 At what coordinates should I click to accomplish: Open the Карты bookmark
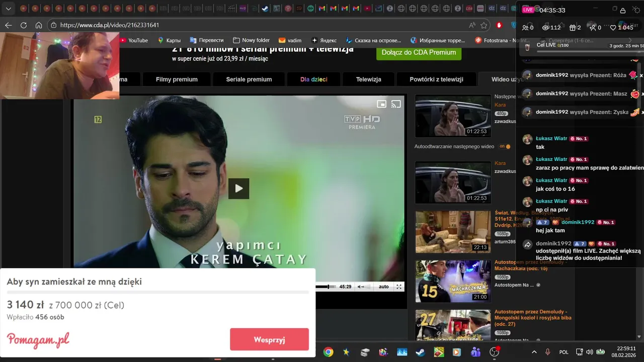(x=169, y=40)
